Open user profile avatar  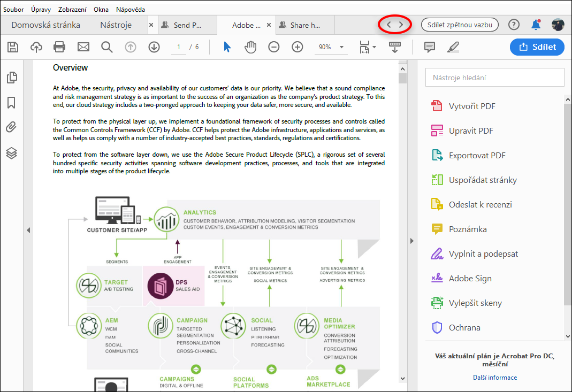[x=558, y=25]
